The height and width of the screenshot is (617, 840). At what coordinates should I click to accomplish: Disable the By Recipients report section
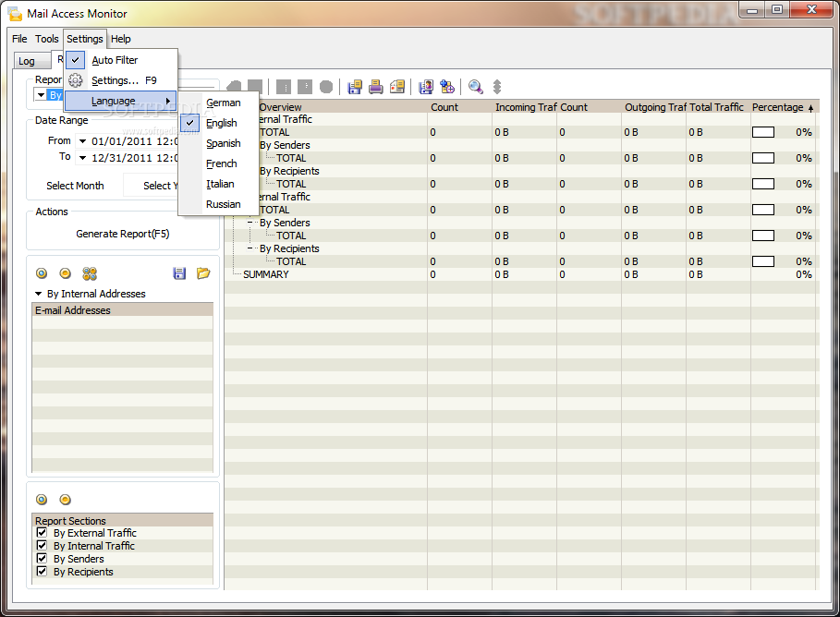(x=42, y=572)
